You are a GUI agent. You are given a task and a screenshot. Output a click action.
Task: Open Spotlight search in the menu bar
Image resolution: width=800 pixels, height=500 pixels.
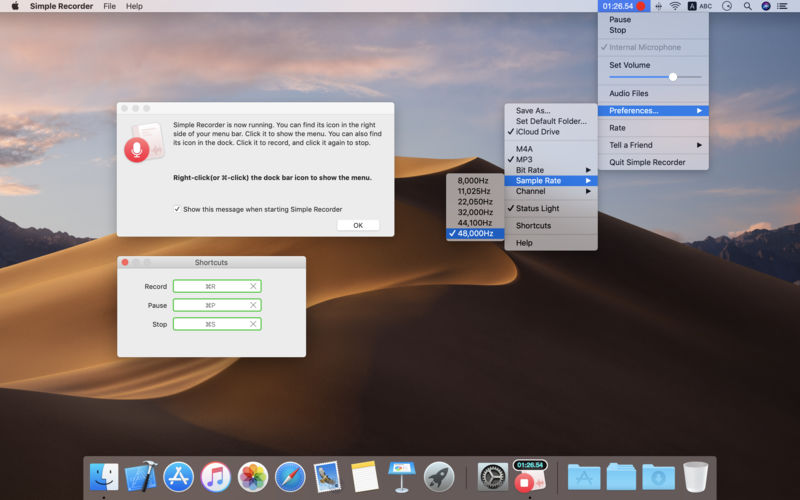click(747, 6)
